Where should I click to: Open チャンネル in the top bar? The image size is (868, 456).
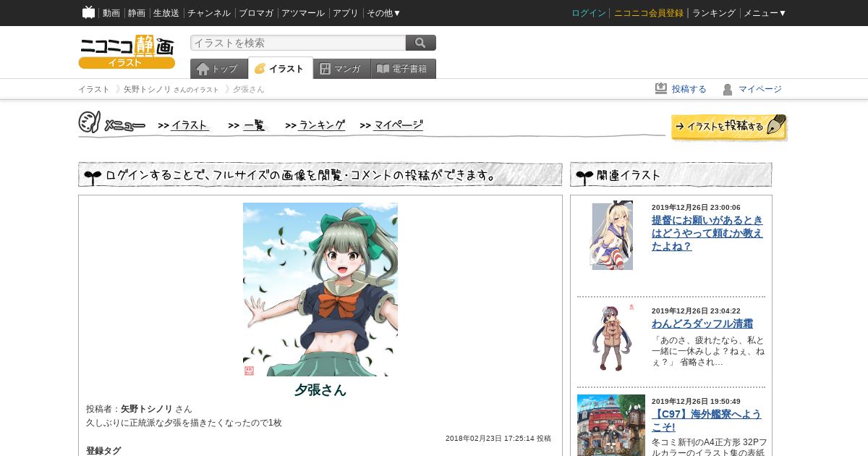[209, 13]
